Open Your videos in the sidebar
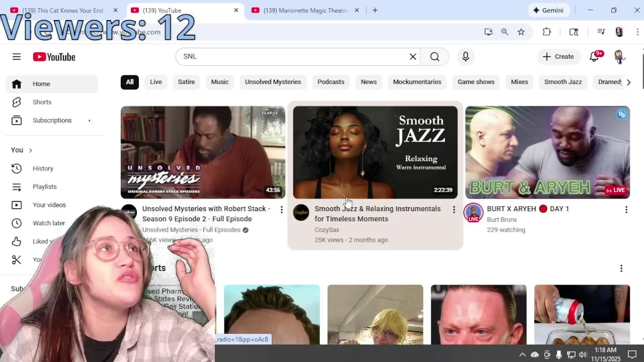Screen dimensions: 644x362 [x=52, y=205]
